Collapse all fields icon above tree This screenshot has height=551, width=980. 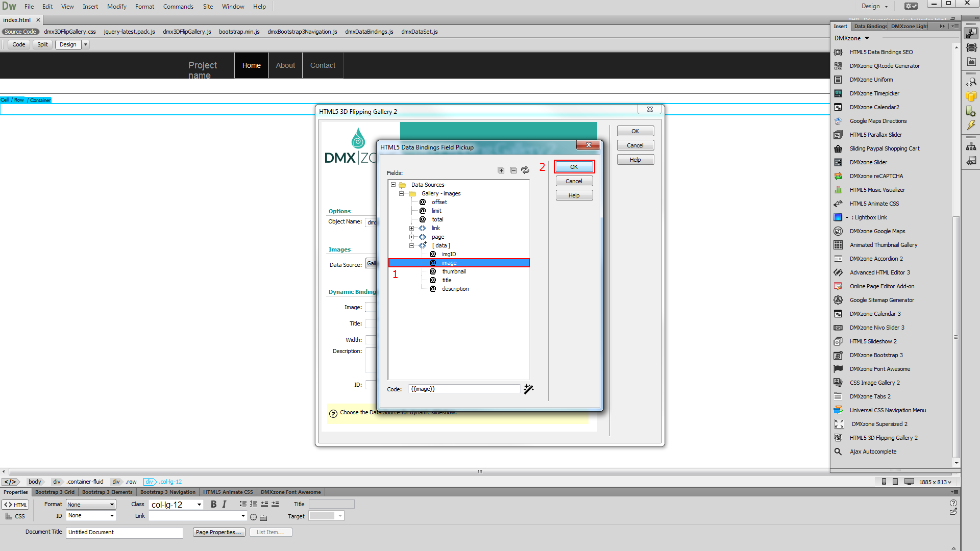(513, 170)
